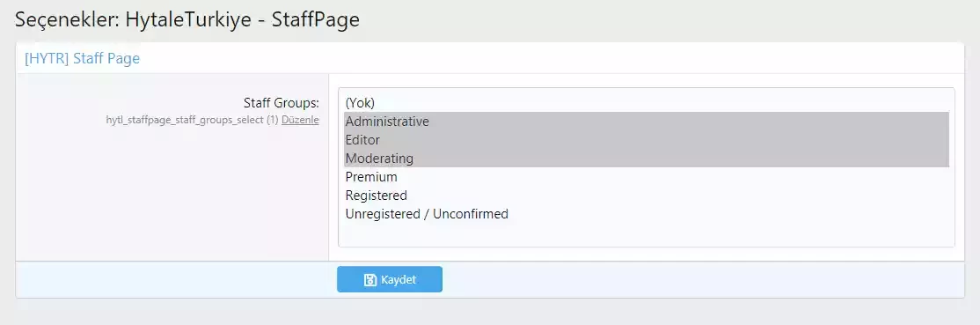Click the hytl_staffpage_staff_groups_select option ID text
980x325 pixels.
pos(185,120)
